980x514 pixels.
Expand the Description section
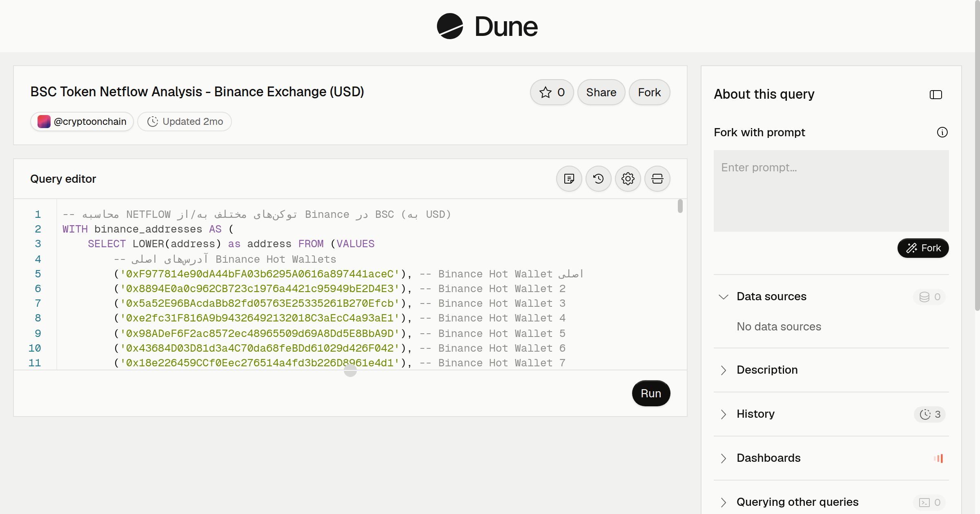pos(723,370)
